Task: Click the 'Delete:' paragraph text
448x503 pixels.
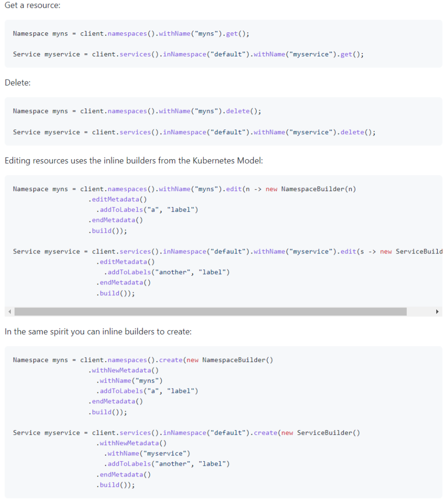Action: [18, 83]
